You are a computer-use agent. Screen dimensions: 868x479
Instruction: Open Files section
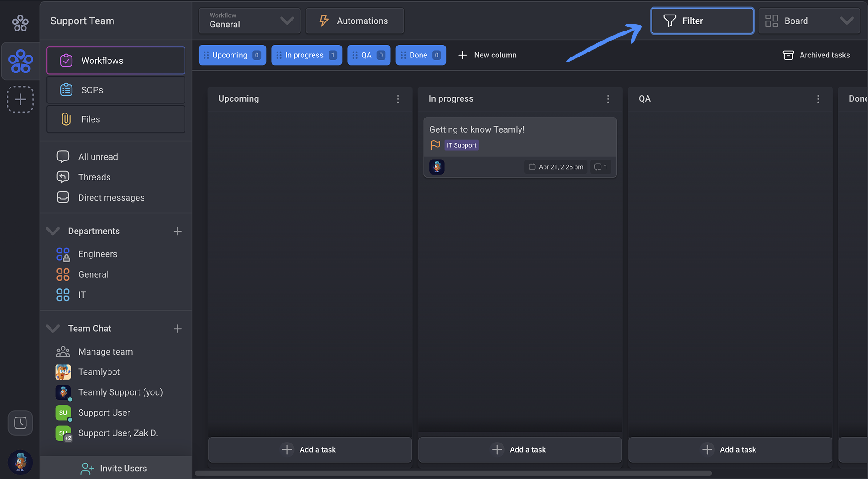coord(116,119)
